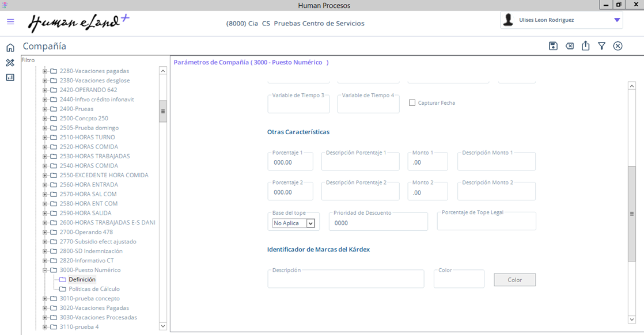Viewport: 644px width, 335px height.
Task: Click the circled X close icon
Action: 618,46
